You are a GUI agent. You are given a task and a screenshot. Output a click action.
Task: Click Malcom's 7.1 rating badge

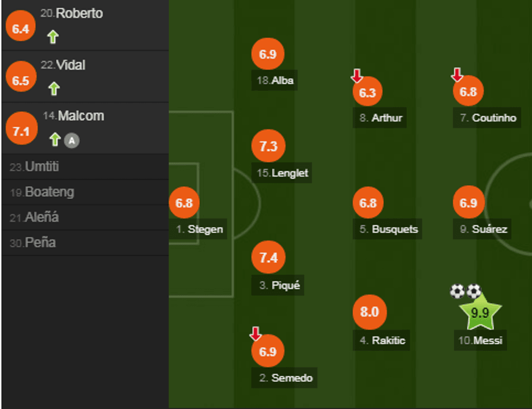point(21,131)
